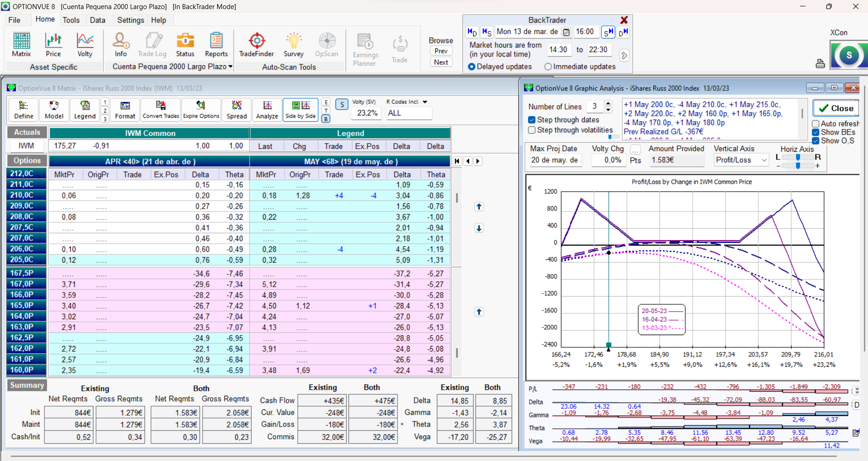This screenshot has width=868, height=461.
Task: Open the Settings menu
Action: (x=131, y=20)
